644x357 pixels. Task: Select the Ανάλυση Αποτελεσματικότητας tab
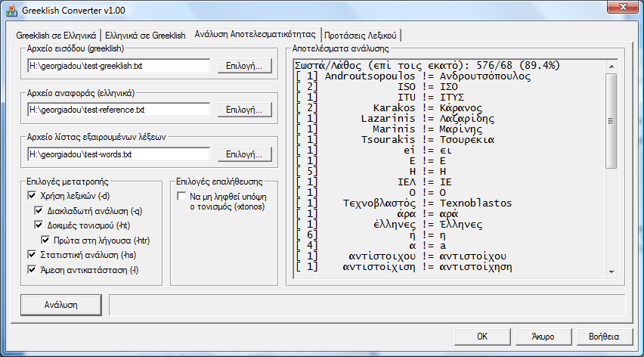tap(255, 34)
